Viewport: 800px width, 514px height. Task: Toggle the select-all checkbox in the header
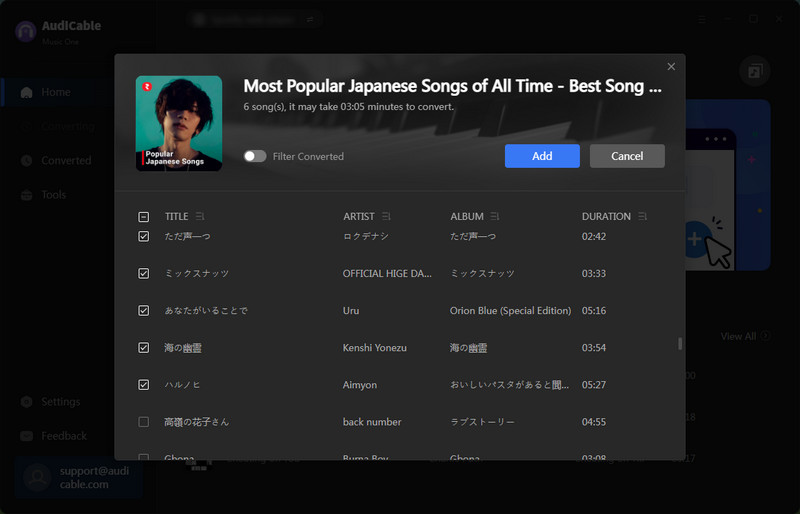(x=143, y=217)
